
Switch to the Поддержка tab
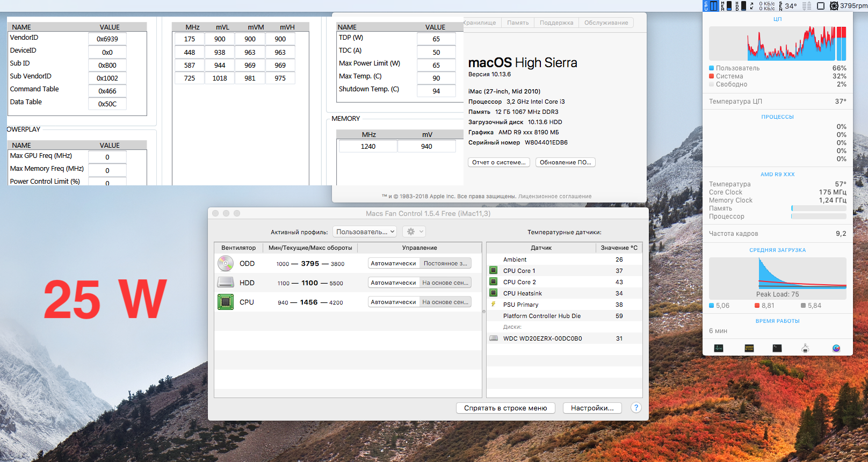556,23
